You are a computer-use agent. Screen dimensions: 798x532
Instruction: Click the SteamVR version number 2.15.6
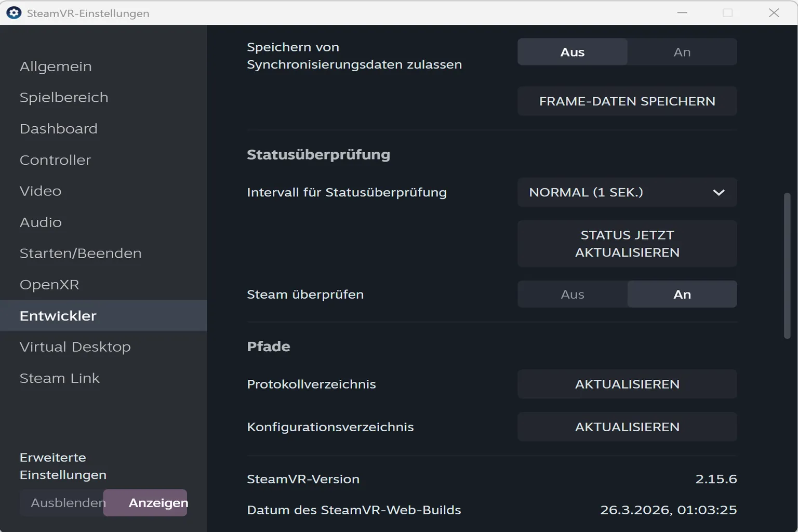[716, 479]
